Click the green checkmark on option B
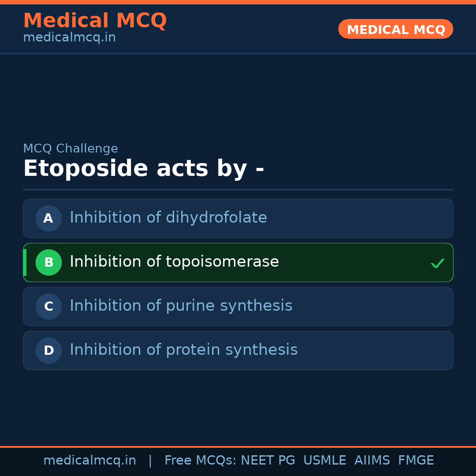This screenshot has width=476, height=476. (x=437, y=264)
